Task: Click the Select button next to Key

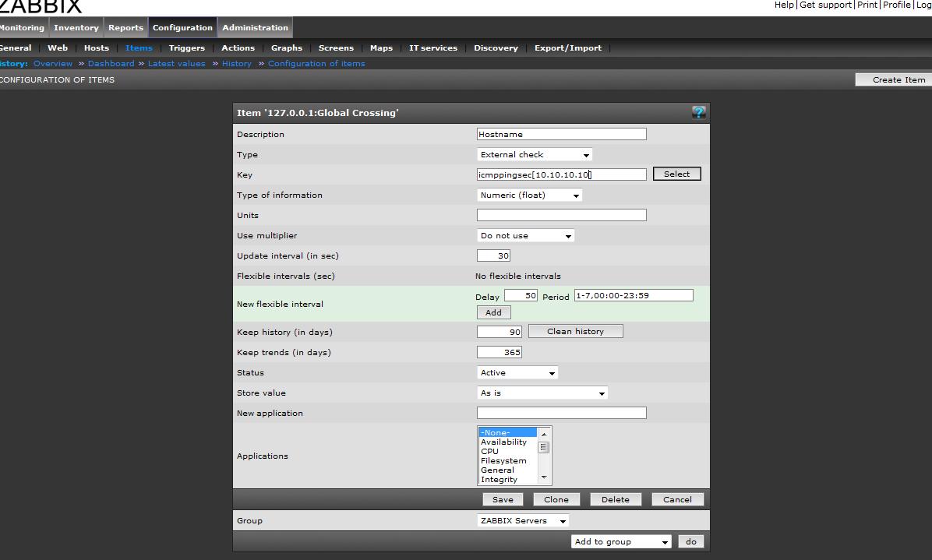Action: [x=676, y=174]
